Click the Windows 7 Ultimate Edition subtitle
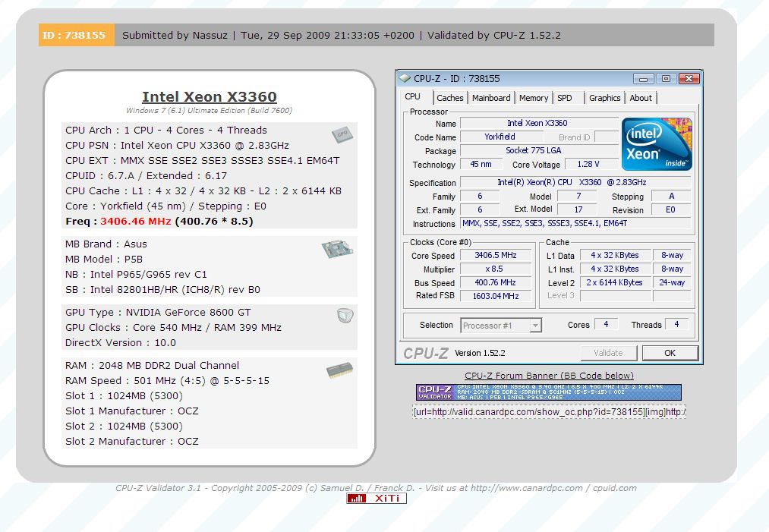Screen dimensions: 769x532 point(209,110)
